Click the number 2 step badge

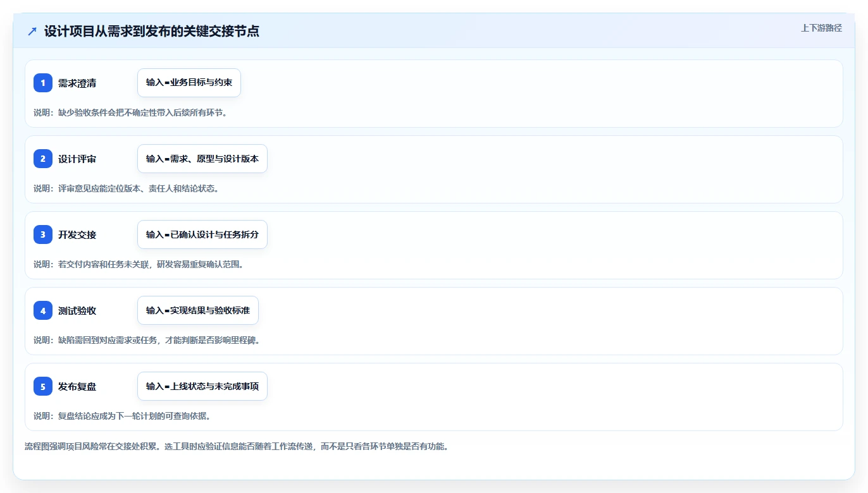click(43, 159)
